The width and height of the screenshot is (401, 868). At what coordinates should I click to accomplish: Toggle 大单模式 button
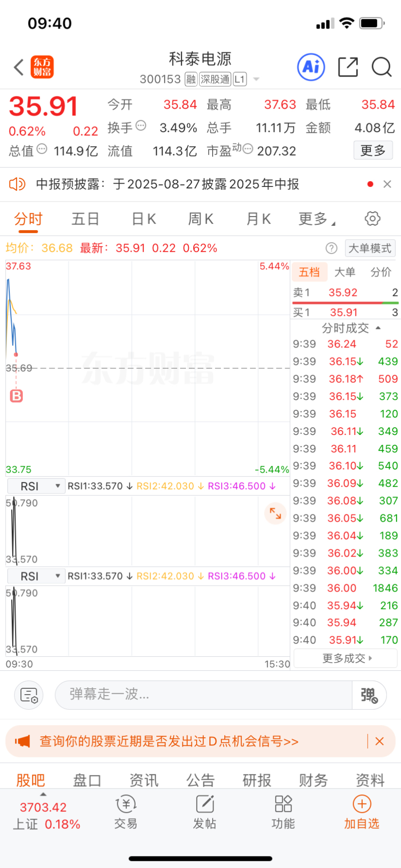coord(370,248)
